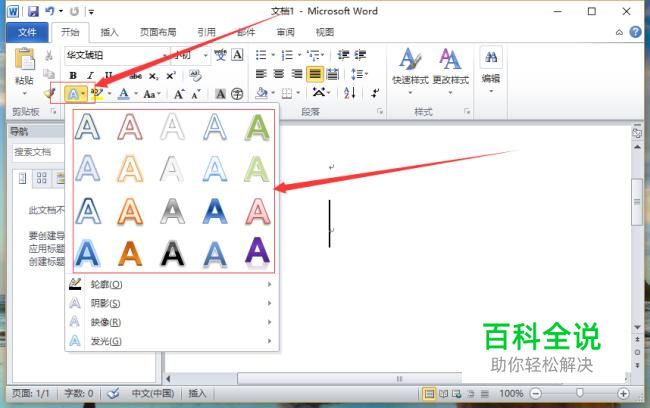Click the Cut scissors icon
650x408 pixels.
coord(49,55)
